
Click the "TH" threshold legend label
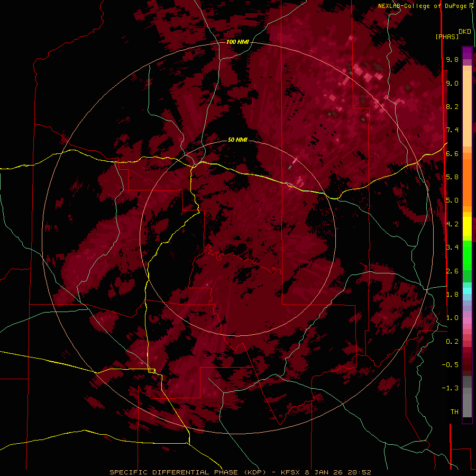click(454, 412)
